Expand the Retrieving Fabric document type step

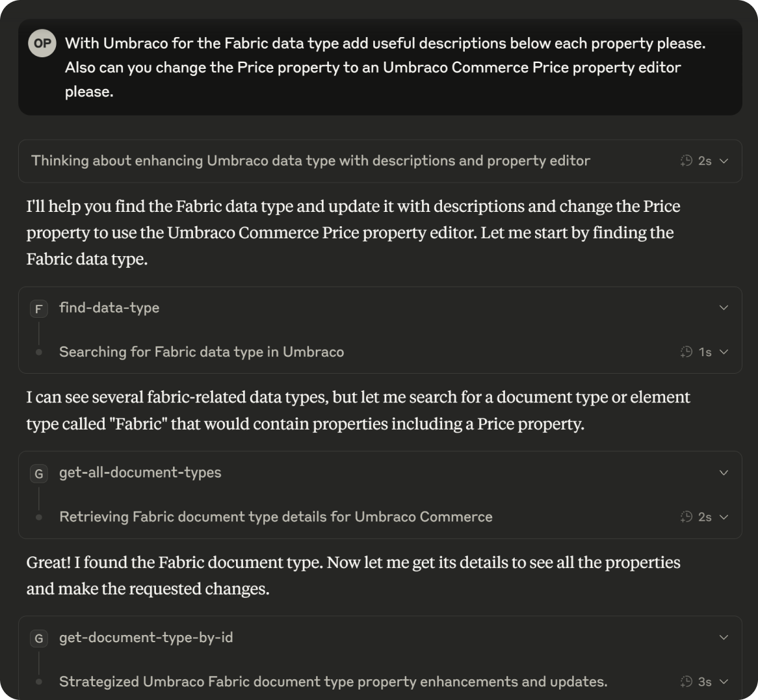724,517
